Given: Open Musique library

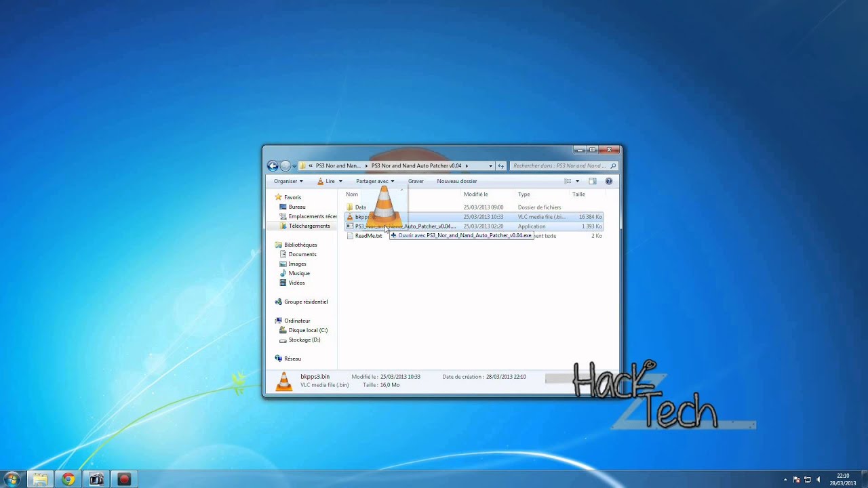Looking at the screenshot, I should click(x=299, y=273).
